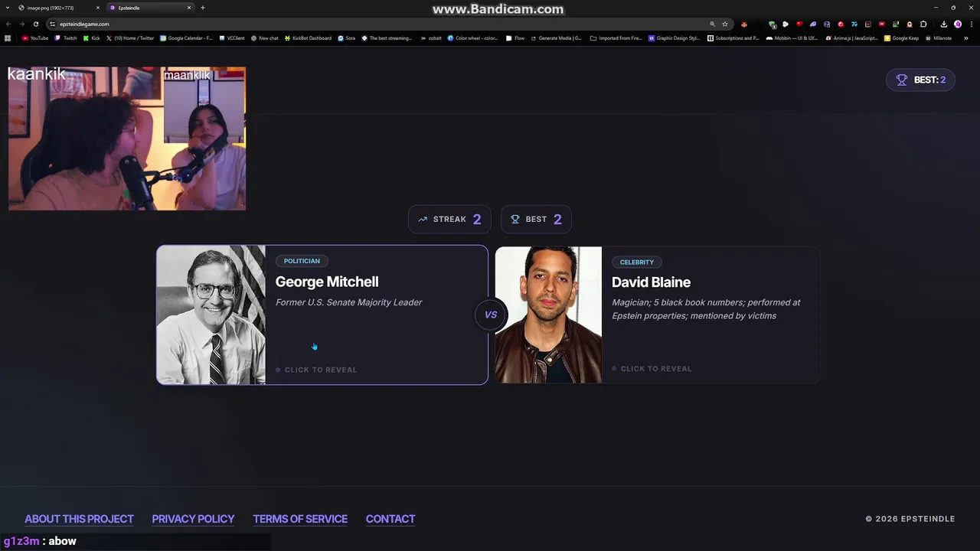Open the tab search dropdown arrow
This screenshot has width=980, height=551.
[7, 8]
